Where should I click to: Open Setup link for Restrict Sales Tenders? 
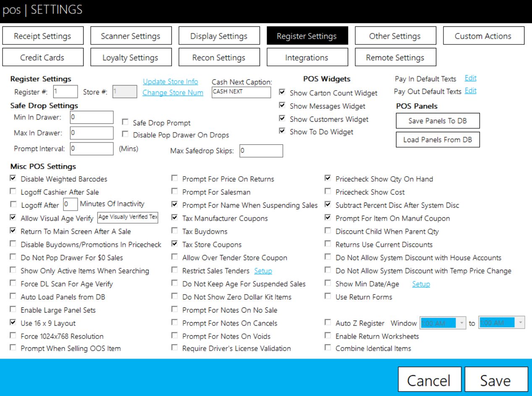coord(263,271)
